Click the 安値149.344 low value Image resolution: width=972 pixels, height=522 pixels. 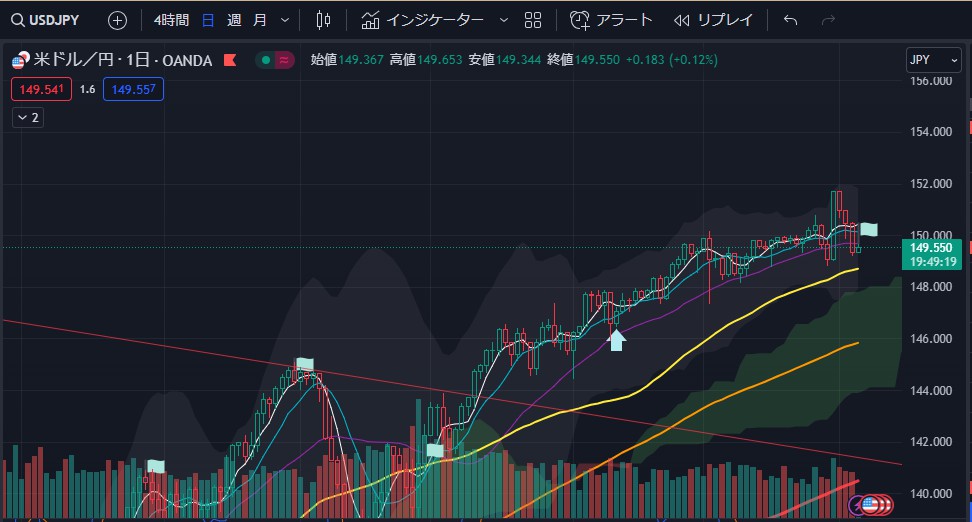505,60
